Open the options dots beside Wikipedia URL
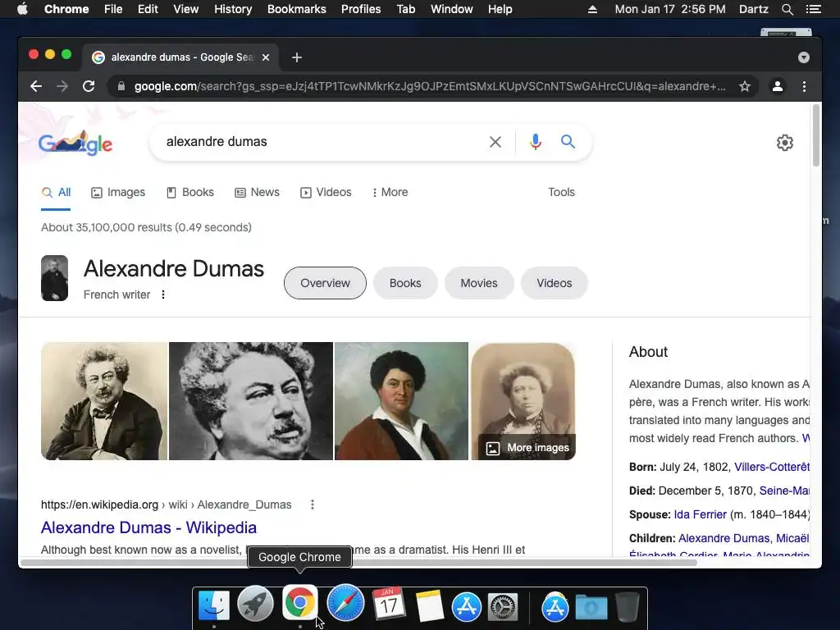This screenshot has width=840, height=630. click(x=313, y=504)
